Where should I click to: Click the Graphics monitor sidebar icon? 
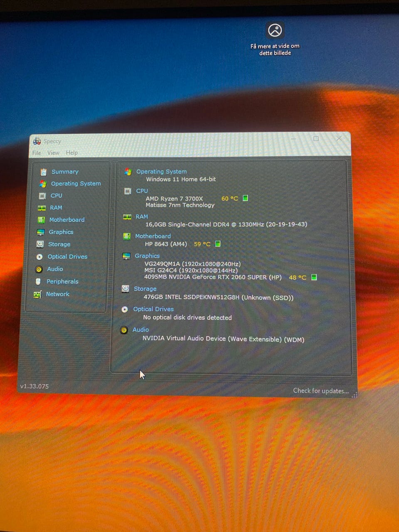click(40, 232)
